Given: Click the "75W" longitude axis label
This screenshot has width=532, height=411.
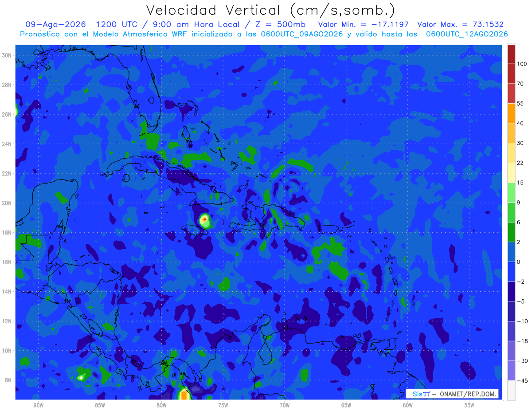Looking at the screenshot, I should (x=223, y=405).
